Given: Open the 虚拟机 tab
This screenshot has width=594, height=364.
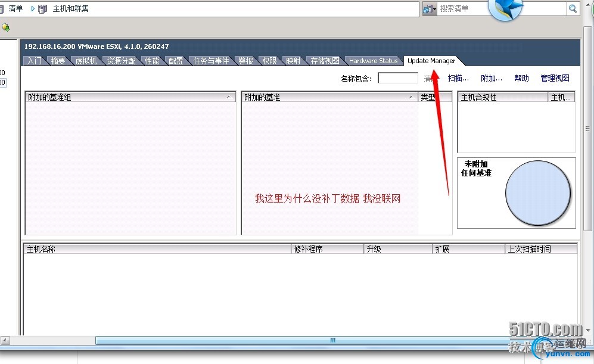Looking at the screenshot, I should 86,61.
